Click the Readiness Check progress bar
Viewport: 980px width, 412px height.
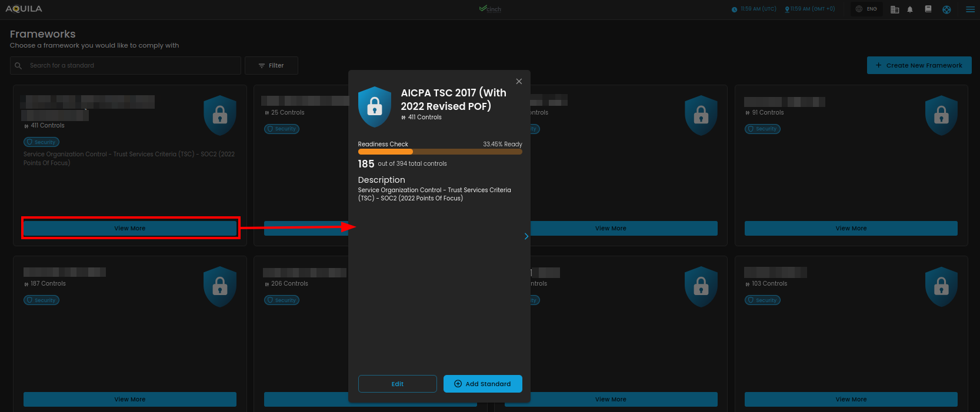coord(439,152)
